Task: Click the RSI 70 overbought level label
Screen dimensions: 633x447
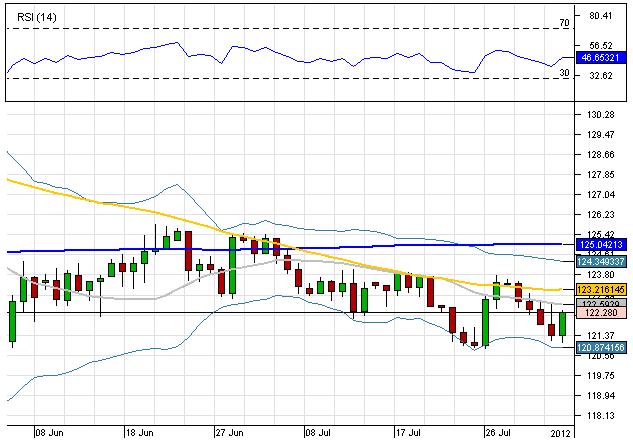Action: [564, 22]
